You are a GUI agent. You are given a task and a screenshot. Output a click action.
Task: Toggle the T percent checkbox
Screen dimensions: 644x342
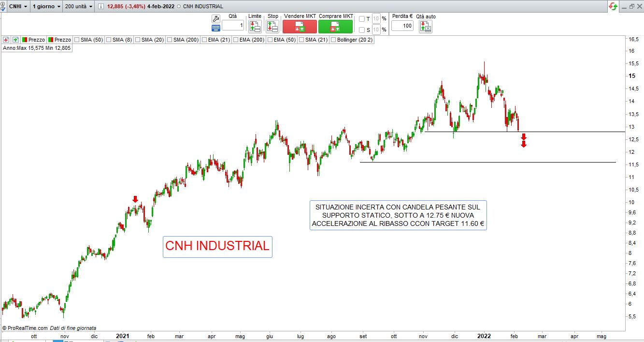[362, 19]
